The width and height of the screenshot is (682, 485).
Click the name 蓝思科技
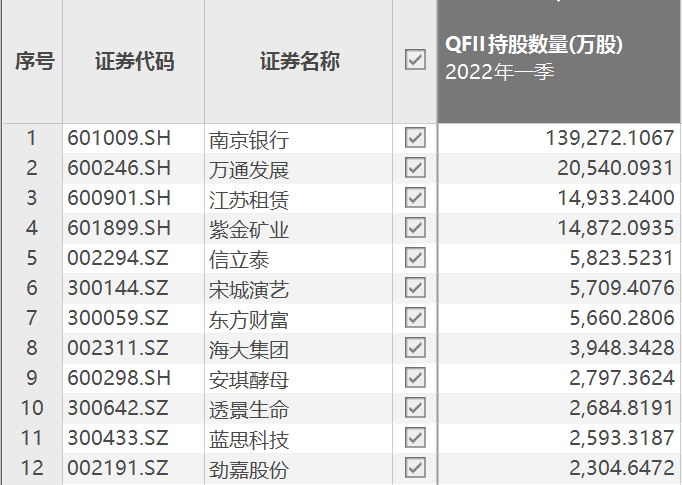point(249,440)
